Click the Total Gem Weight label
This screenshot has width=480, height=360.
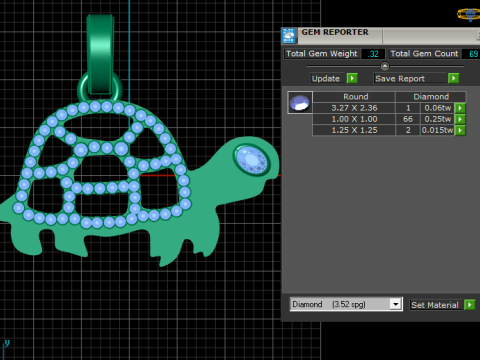pos(322,54)
